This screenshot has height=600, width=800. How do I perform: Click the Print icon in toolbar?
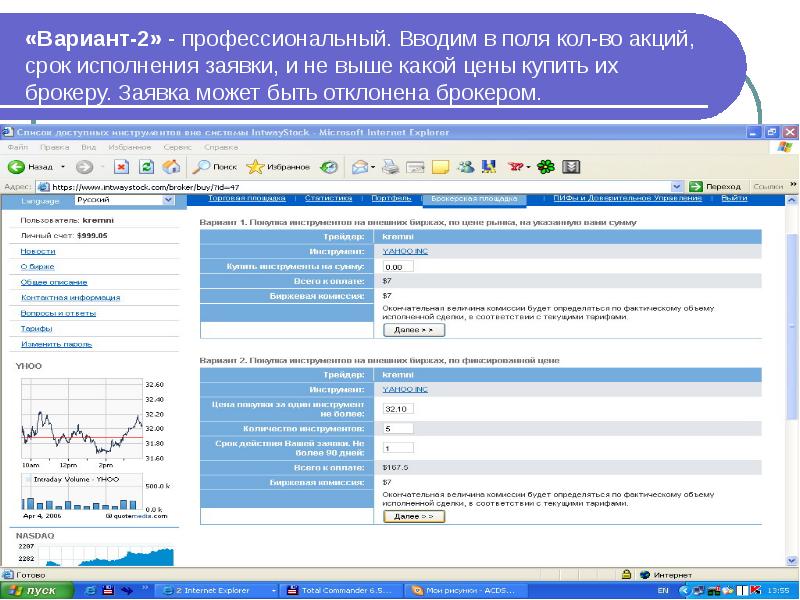pyautogui.click(x=390, y=167)
